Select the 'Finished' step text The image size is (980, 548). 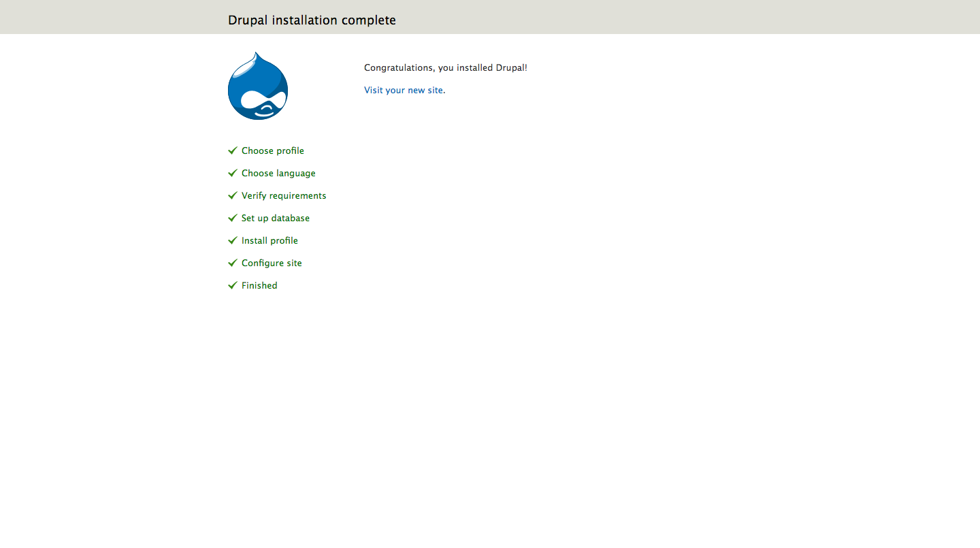click(259, 285)
